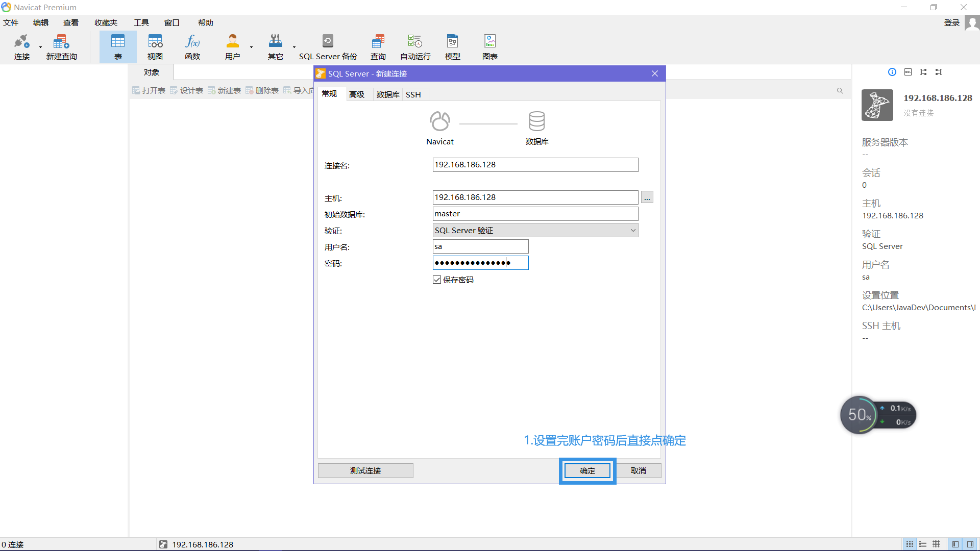
Task: Click 新建表 in object toolbar
Action: click(x=224, y=91)
